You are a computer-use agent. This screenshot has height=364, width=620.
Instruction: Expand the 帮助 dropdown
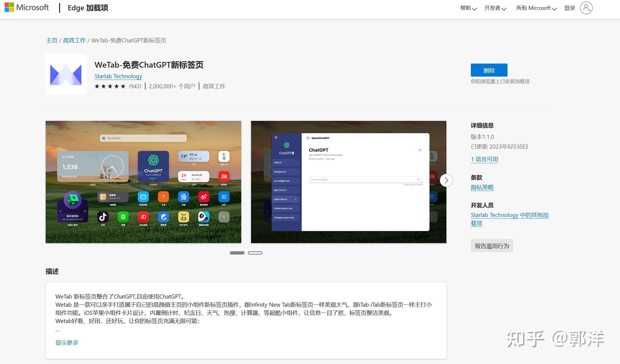point(468,8)
